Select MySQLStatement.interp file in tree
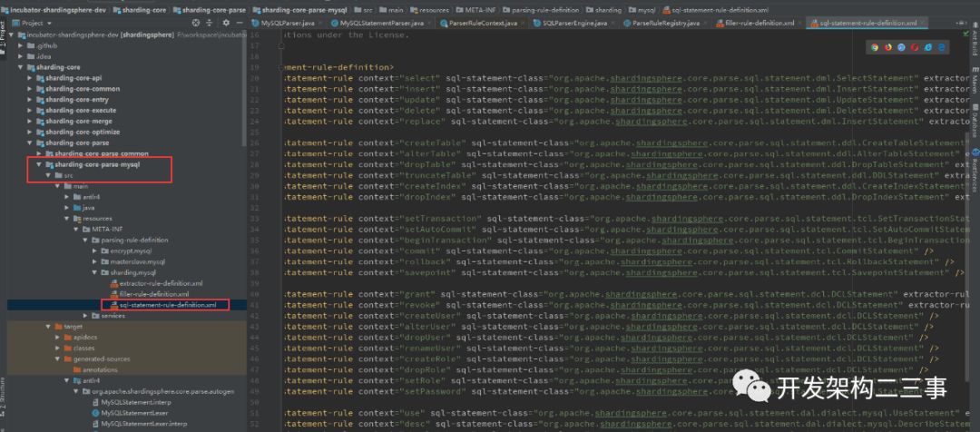980x432 pixels. [x=133, y=402]
